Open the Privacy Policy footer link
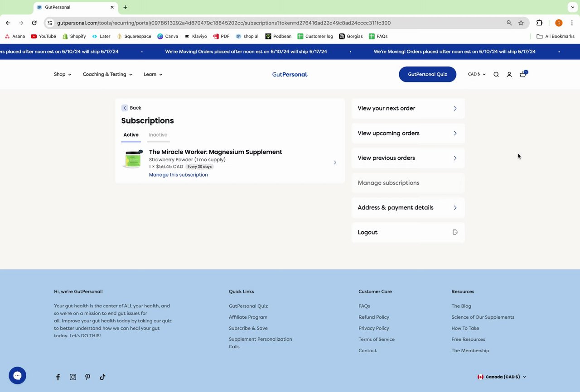Screen dimensions: 580x392 [x=374, y=328]
